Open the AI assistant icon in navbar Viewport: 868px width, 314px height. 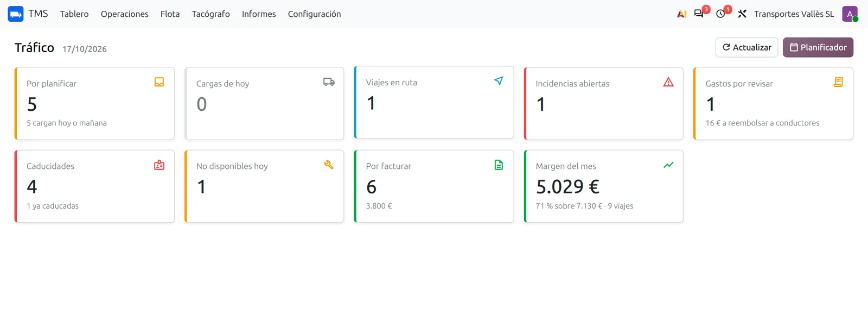point(682,14)
